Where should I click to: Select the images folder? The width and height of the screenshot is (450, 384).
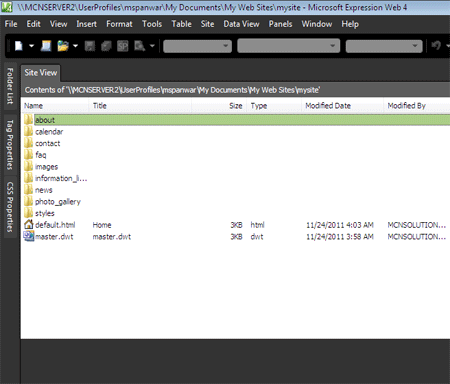pyautogui.click(x=46, y=167)
